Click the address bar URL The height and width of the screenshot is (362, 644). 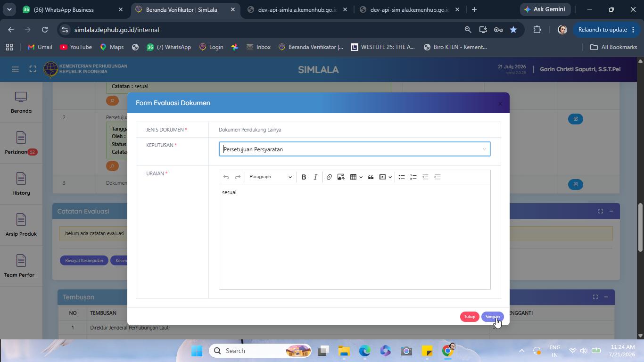(116, 30)
